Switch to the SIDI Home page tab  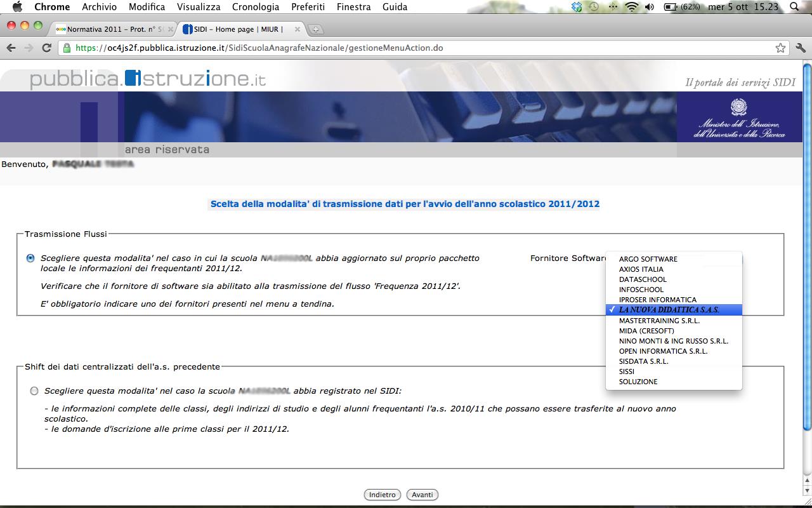[239, 29]
